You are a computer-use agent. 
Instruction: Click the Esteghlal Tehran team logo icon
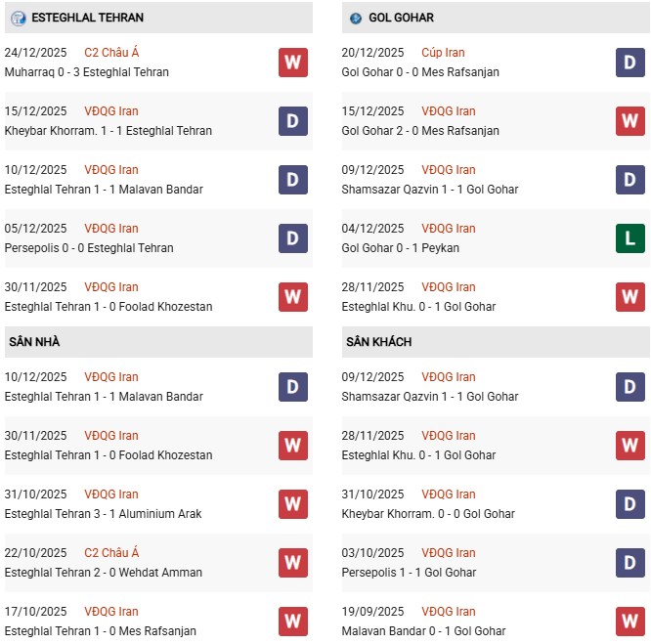point(18,18)
